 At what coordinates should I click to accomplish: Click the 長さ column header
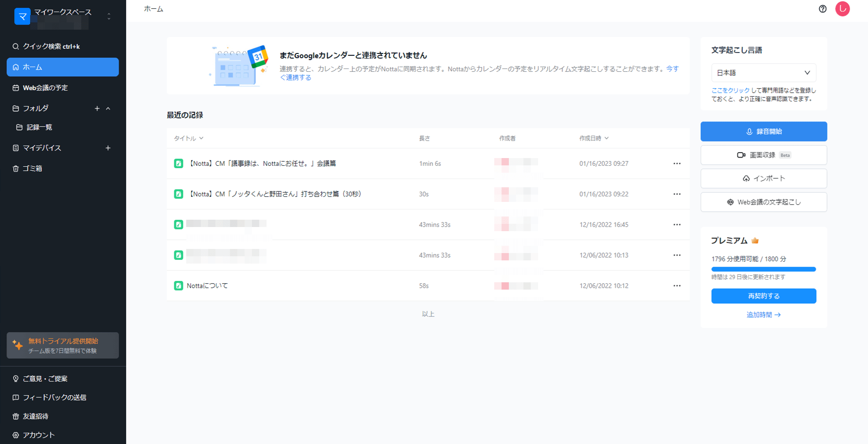click(424, 138)
